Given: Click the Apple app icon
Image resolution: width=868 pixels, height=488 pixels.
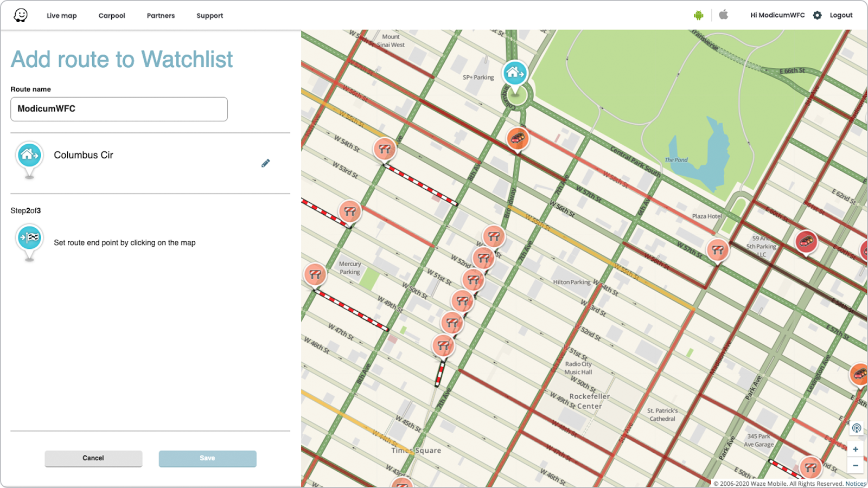Looking at the screenshot, I should click(x=723, y=15).
